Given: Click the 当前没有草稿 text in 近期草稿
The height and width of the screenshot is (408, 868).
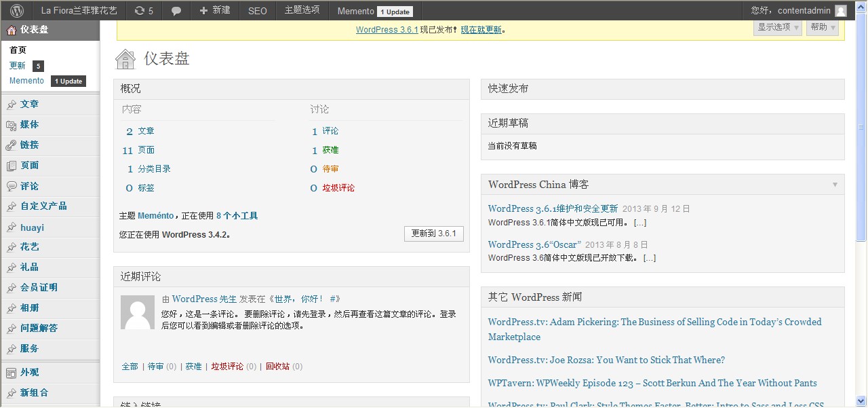Looking at the screenshot, I should coord(513,146).
